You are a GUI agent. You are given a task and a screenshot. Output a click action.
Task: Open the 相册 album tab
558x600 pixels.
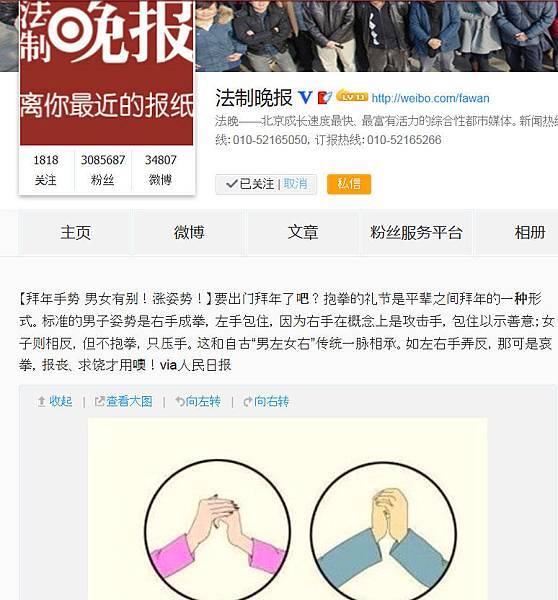[x=530, y=232]
